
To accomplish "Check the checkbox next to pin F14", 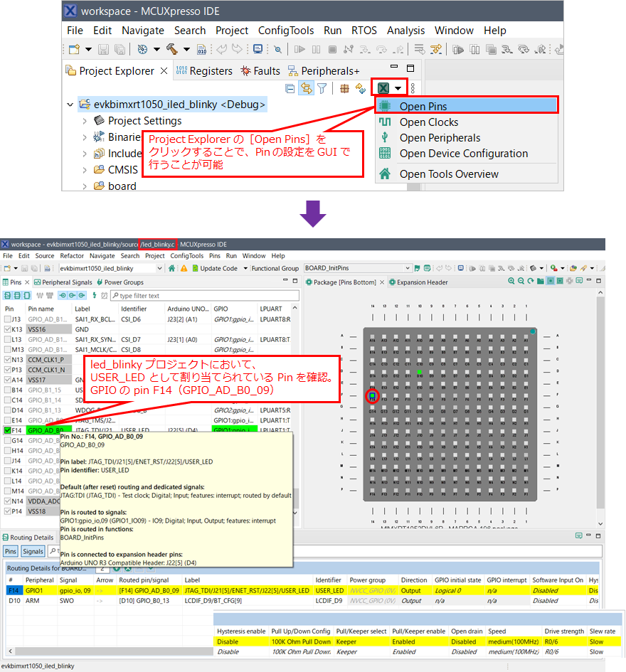I will coord(7,430).
